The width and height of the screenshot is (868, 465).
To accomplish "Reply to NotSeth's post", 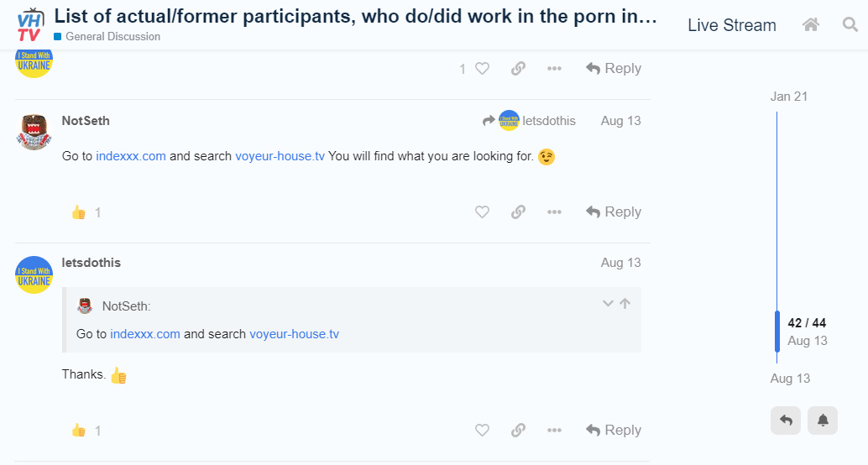I will click(614, 212).
